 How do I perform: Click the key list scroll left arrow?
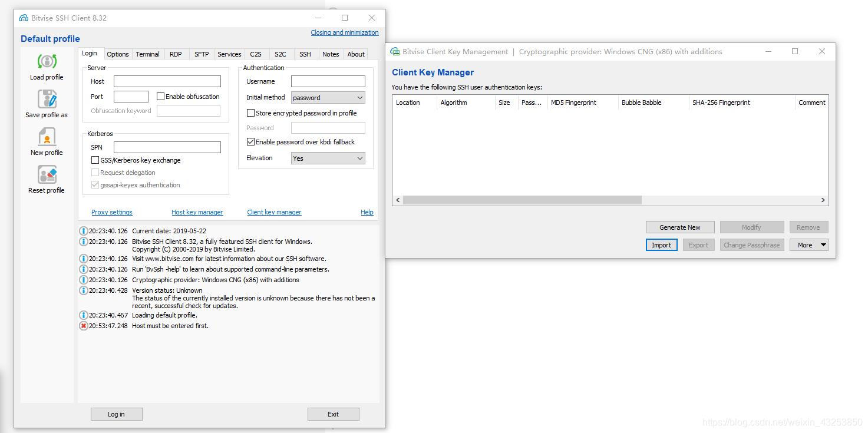click(x=398, y=200)
